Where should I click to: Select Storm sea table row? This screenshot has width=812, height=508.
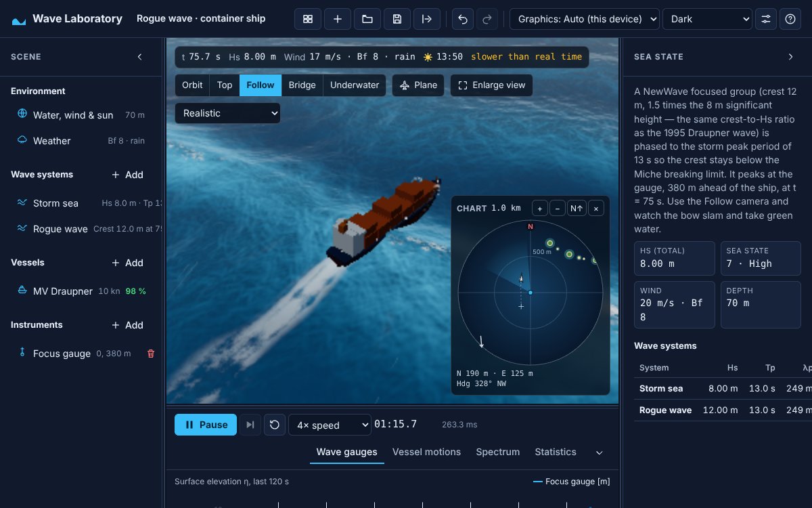click(x=723, y=389)
